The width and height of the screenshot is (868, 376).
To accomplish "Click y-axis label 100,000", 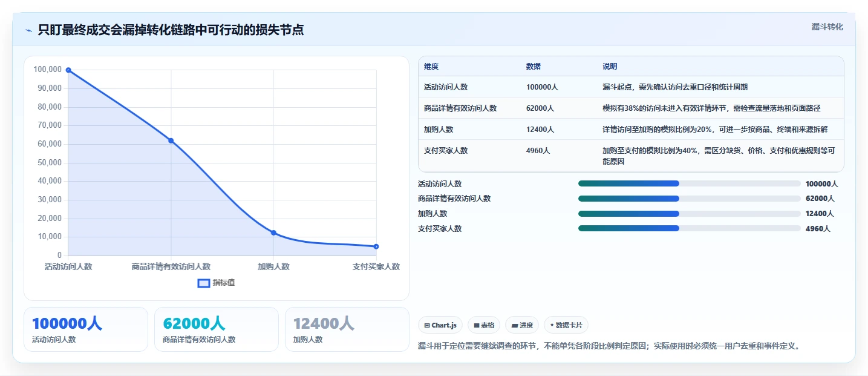I will click(48, 70).
